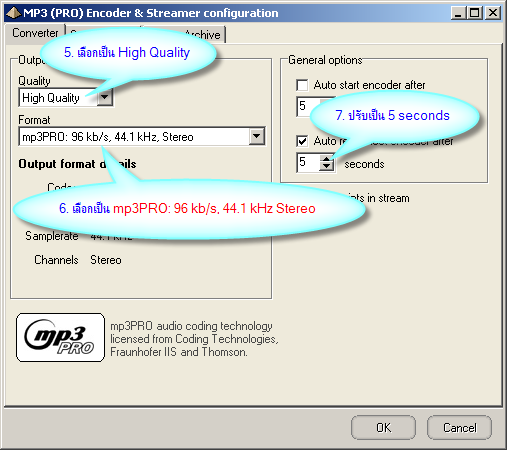Increase reconnect seconds with up arrow
The image size is (507, 450).
tap(327, 159)
